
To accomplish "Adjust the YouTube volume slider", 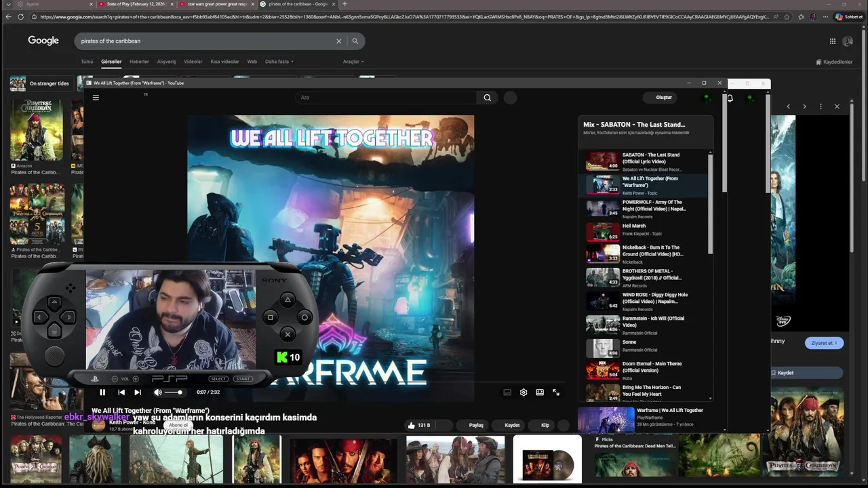I will pyautogui.click(x=174, y=392).
